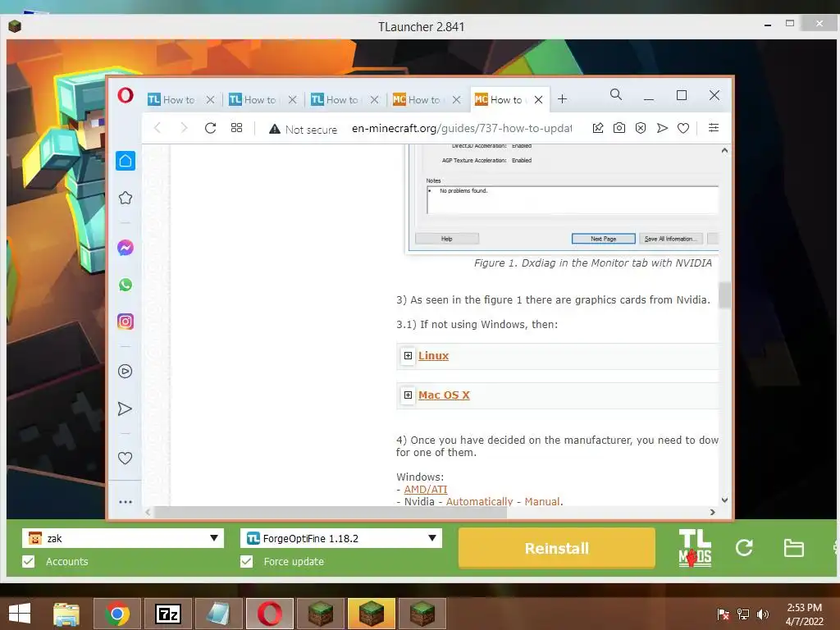Go forward in Opera browser
This screenshot has height=630, width=840.
(184, 127)
